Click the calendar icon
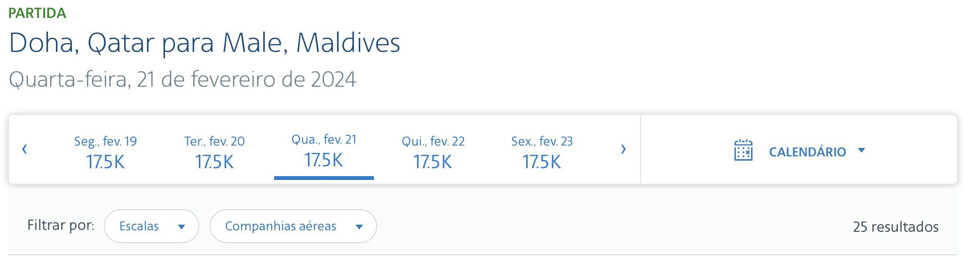 (x=743, y=150)
